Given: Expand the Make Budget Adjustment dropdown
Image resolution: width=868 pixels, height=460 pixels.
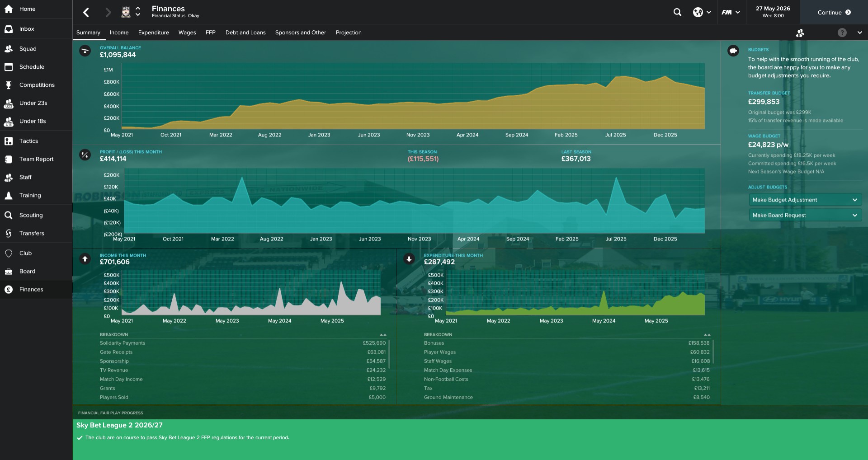Looking at the screenshot, I should 805,200.
